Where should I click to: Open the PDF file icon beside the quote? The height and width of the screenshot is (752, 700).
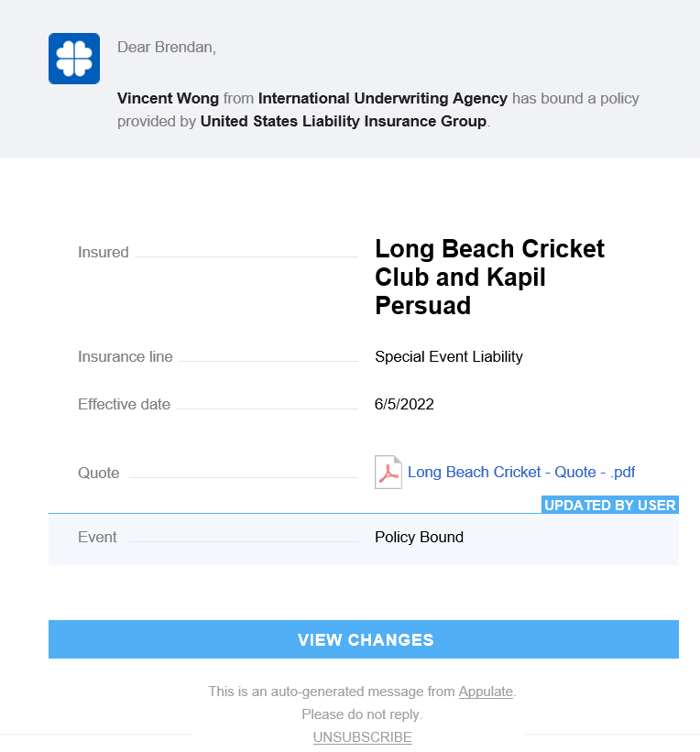pyautogui.click(x=388, y=473)
